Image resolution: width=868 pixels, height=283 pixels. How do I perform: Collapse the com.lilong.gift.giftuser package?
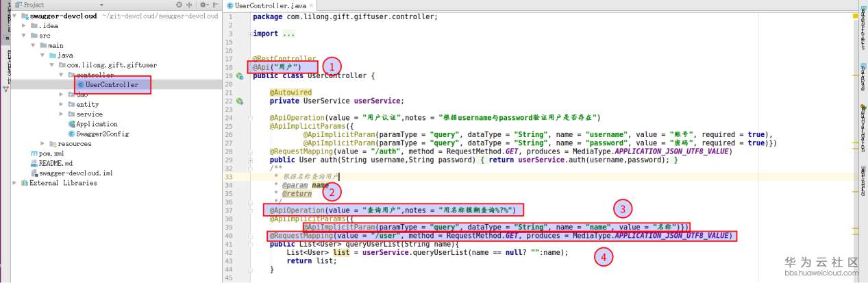tap(52, 65)
